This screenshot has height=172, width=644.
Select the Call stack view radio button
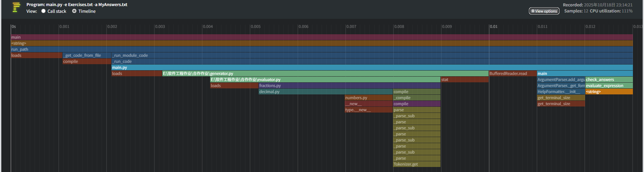43,11
